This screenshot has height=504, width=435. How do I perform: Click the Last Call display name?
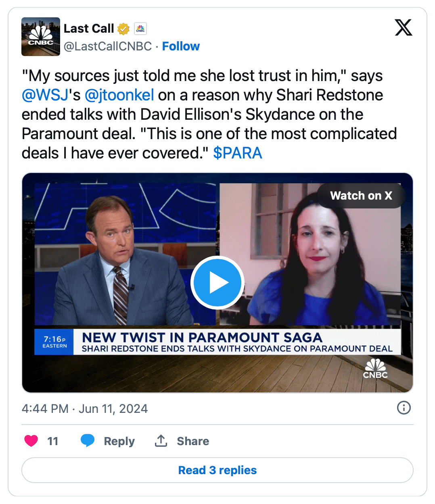point(89,29)
